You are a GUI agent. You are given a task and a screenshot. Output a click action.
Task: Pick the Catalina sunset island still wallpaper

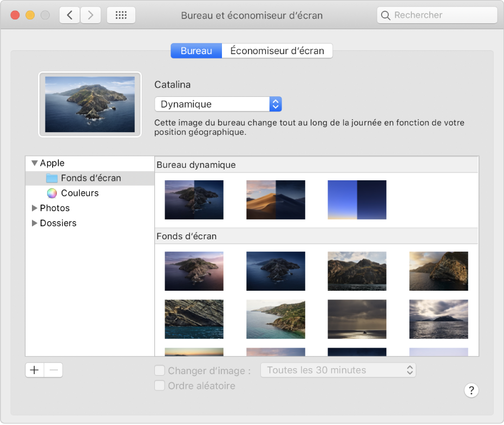194,271
